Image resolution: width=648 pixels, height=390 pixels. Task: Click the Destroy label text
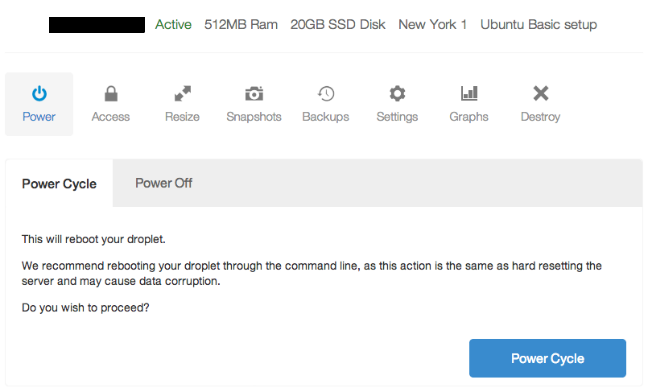point(541,117)
